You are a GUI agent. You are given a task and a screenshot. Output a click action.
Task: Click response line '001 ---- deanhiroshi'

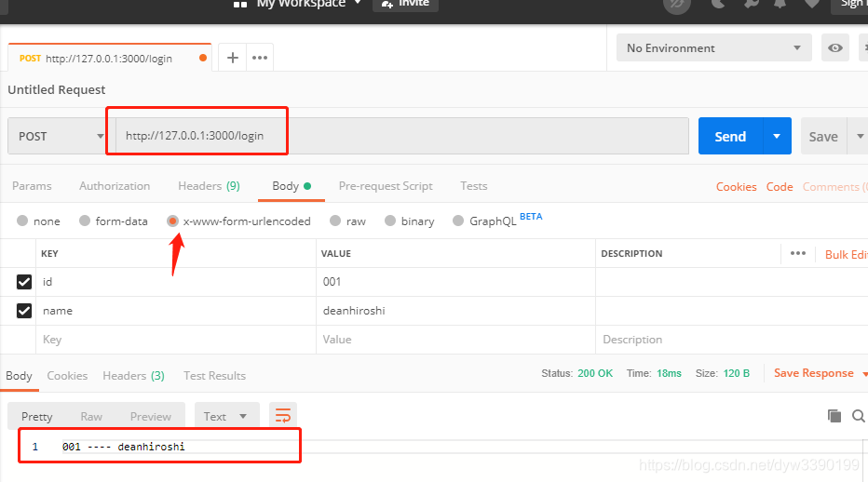[x=124, y=447]
